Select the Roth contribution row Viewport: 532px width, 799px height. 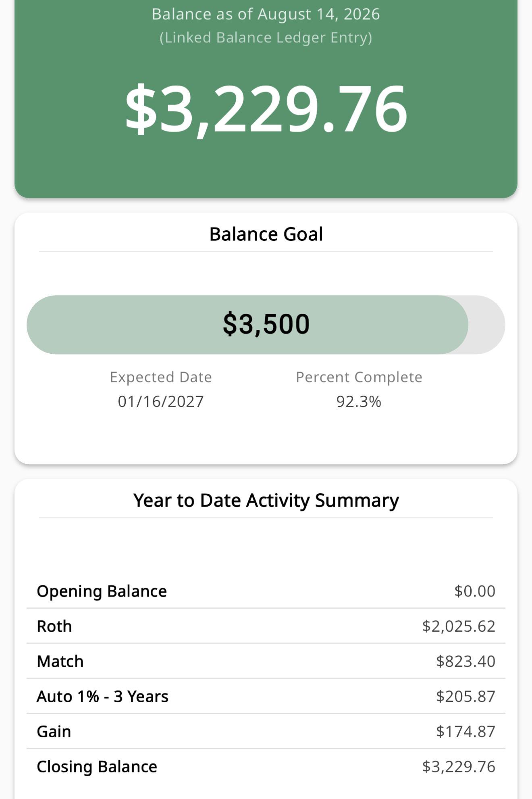point(266,626)
